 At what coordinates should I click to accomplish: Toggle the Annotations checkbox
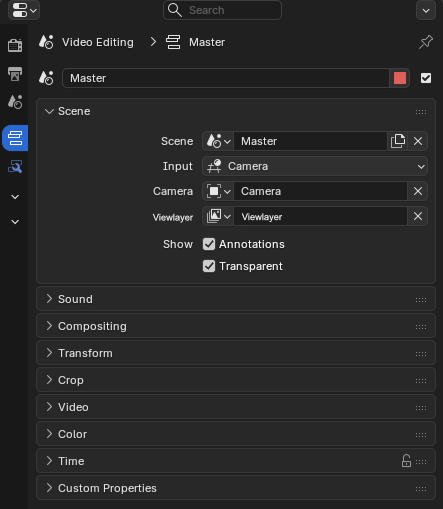click(x=209, y=244)
